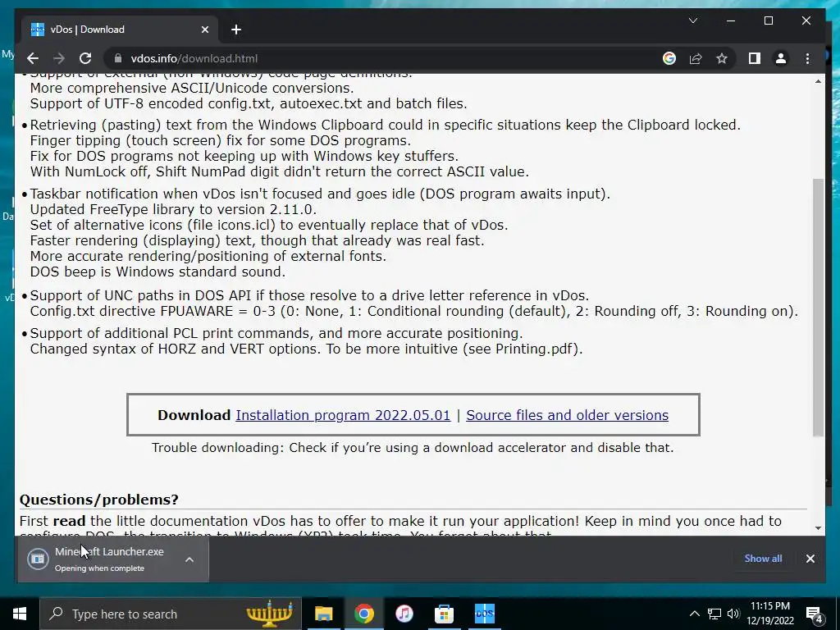The width and height of the screenshot is (840, 630).
Task: Download Installation program 2022.05.01
Action: 343,415
